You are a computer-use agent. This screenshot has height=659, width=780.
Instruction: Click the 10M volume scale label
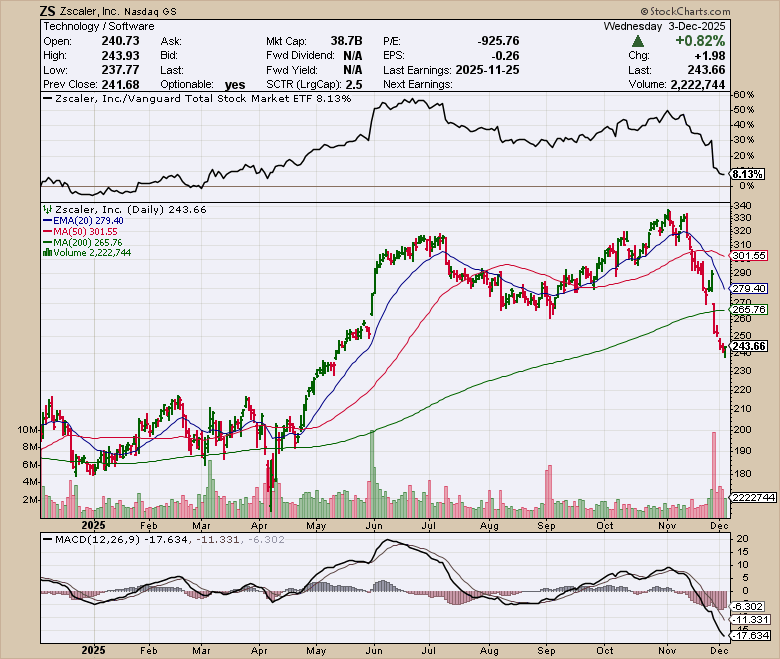click(x=27, y=429)
